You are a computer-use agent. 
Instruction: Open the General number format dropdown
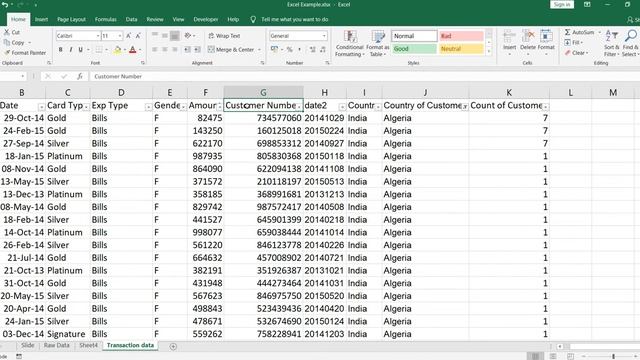(324, 36)
